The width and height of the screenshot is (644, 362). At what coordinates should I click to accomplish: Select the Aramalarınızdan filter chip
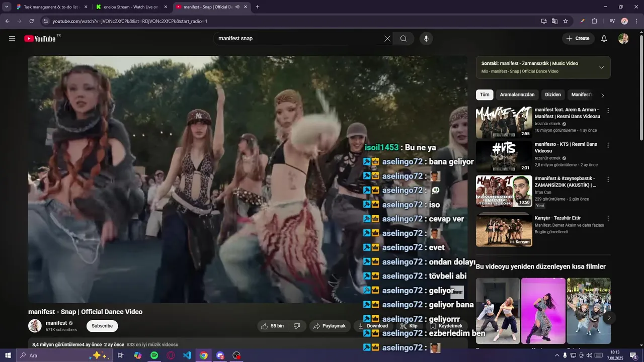(x=517, y=95)
